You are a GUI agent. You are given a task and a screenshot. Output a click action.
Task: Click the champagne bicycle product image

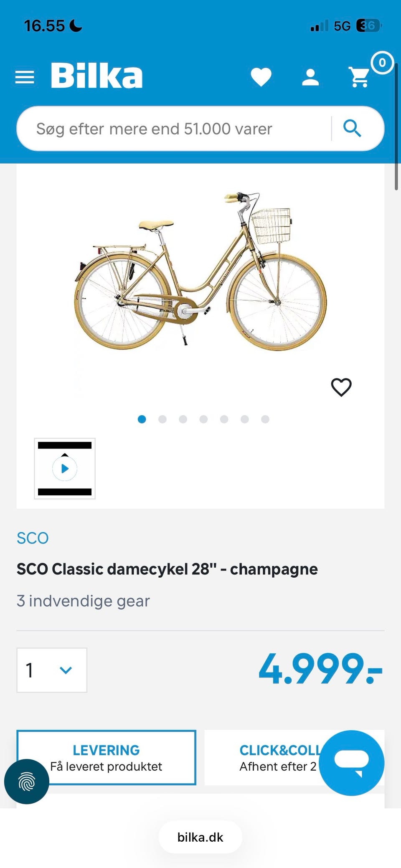tap(200, 271)
